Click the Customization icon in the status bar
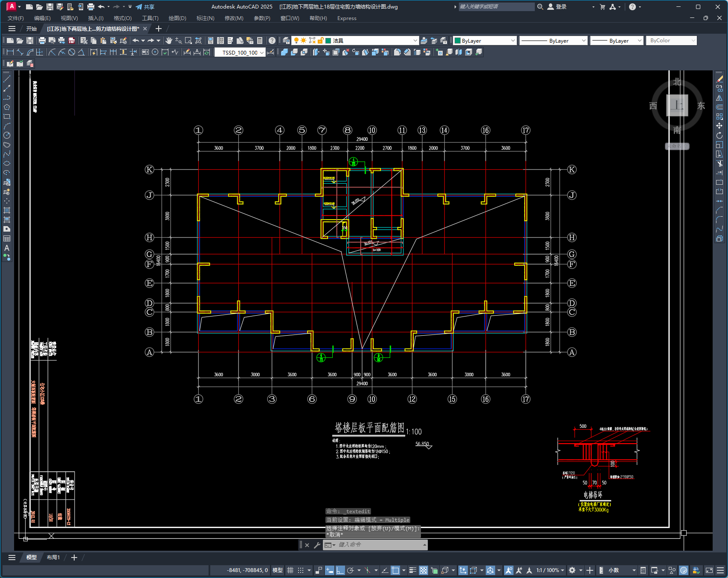Image resolution: width=728 pixels, height=578 pixels. coord(720,570)
